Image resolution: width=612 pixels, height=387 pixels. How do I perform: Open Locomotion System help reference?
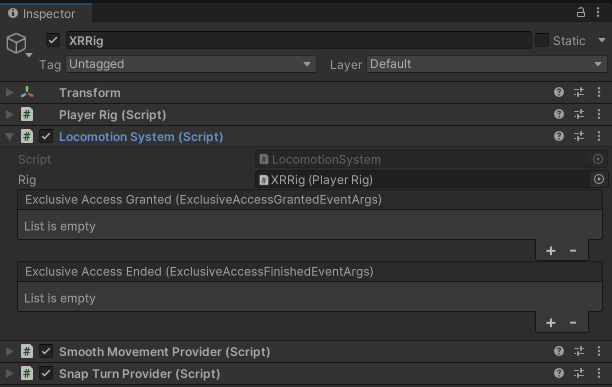(559, 136)
